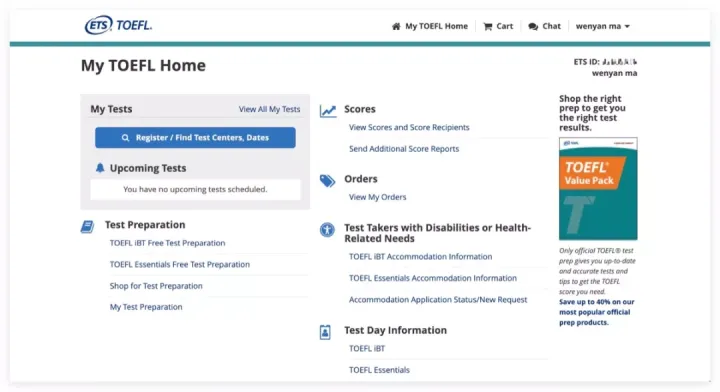This screenshot has height=392, width=720.
Task: Click the chart icon beside Scores
Action: point(328,111)
